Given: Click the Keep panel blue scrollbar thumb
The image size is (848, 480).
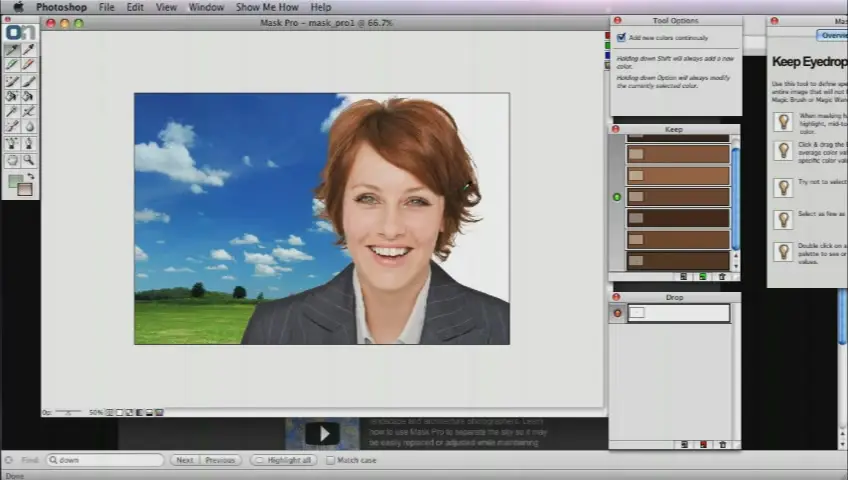Looking at the screenshot, I should click(736, 199).
